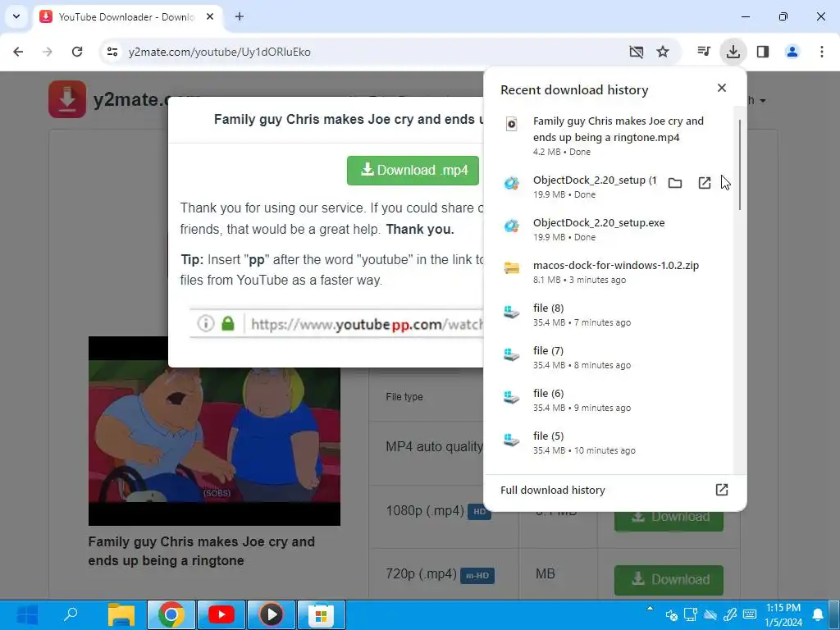Click the ObjectDock_2.20_setup.exe file icon
The image size is (840, 630).
(512, 226)
